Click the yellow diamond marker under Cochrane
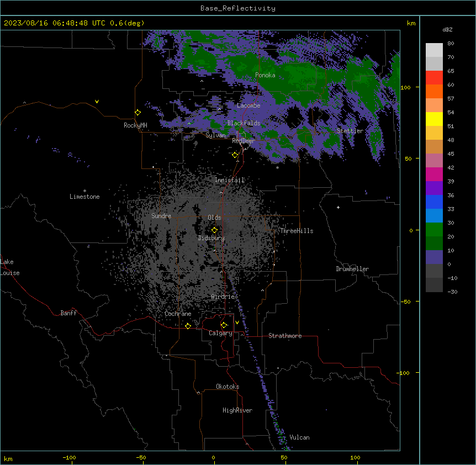The image size is (476, 465). [188, 326]
